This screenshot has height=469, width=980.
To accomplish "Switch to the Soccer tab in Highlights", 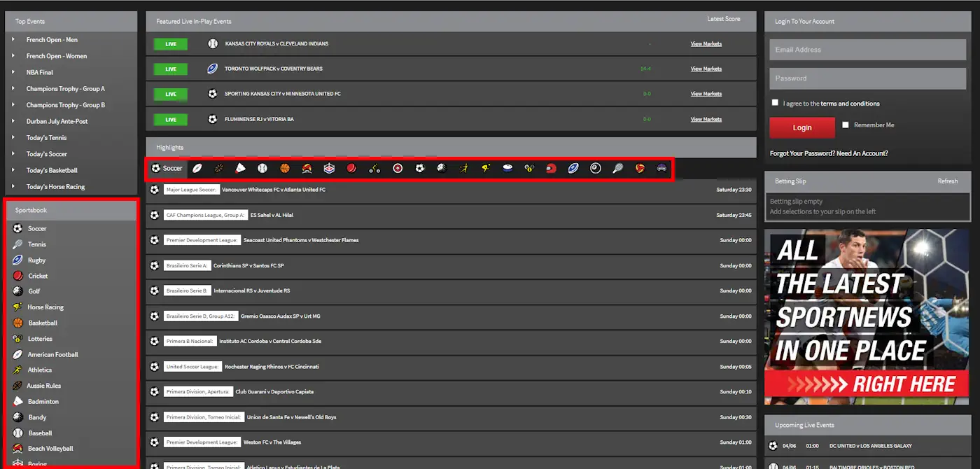I will pos(167,168).
